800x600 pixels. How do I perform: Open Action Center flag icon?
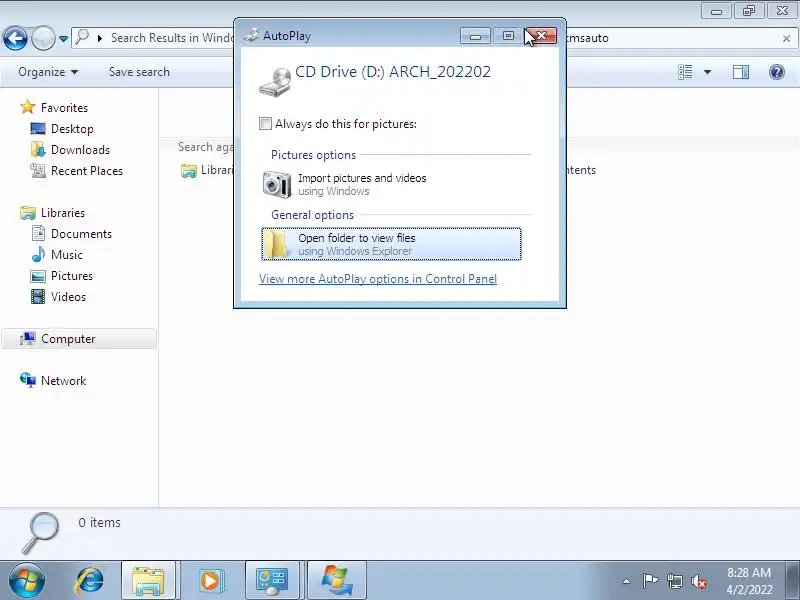650,581
